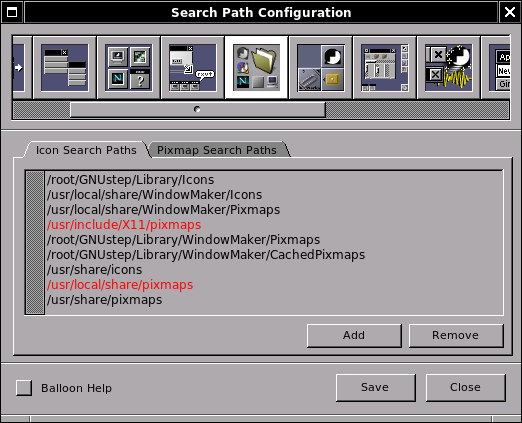The height and width of the screenshot is (423, 522).
Task: Select /root/GNUstep/Library/WindowMaker/Pixmaps path
Action: [274, 240]
